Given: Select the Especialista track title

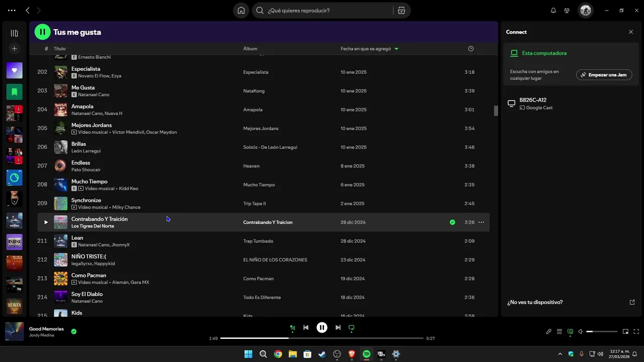Looking at the screenshot, I should (x=86, y=69).
